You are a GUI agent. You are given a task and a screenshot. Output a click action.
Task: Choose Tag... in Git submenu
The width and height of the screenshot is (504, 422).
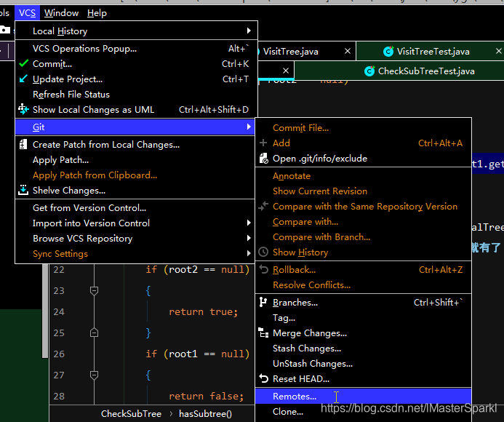click(363, 318)
